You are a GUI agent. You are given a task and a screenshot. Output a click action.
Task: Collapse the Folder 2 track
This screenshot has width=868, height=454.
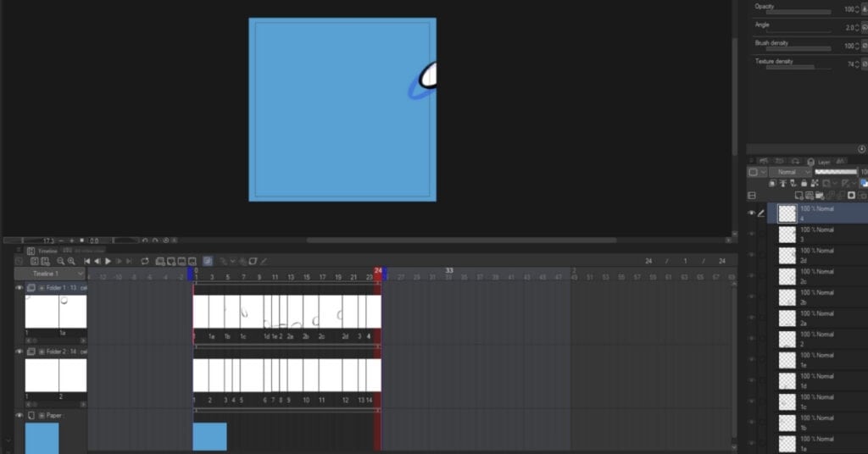(42, 352)
